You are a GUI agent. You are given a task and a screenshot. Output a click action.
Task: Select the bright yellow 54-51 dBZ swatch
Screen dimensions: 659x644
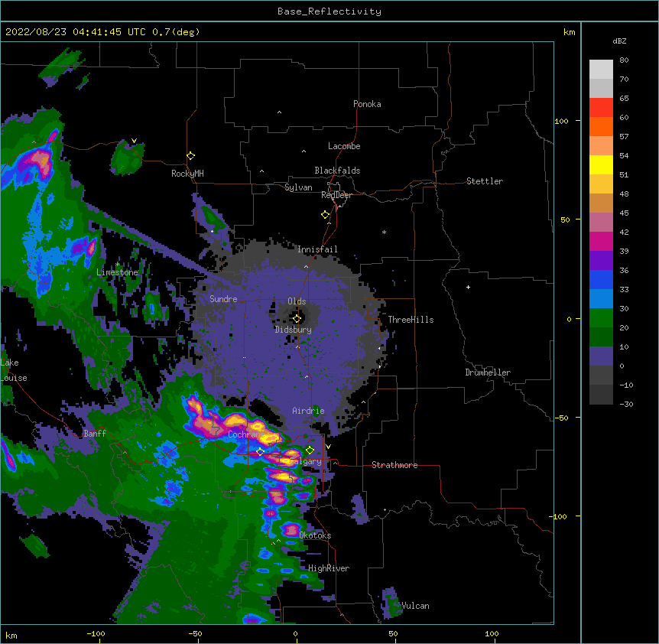(601, 164)
